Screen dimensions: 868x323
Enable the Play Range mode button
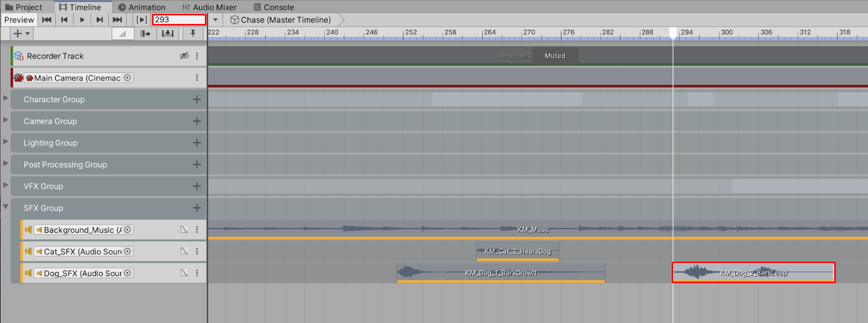point(142,20)
